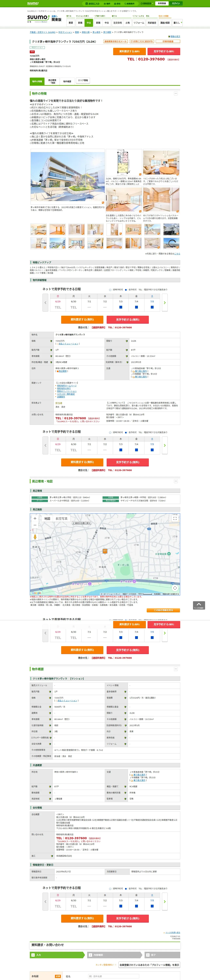Switch map to 地図 view
Image resolution: width=210 pixels, height=980 pixels.
point(47,519)
